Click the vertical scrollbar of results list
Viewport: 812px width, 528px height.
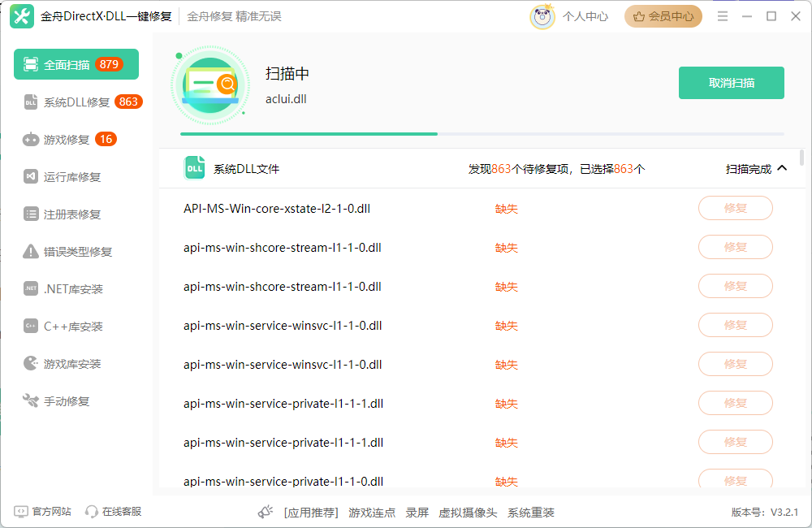pos(802,158)
